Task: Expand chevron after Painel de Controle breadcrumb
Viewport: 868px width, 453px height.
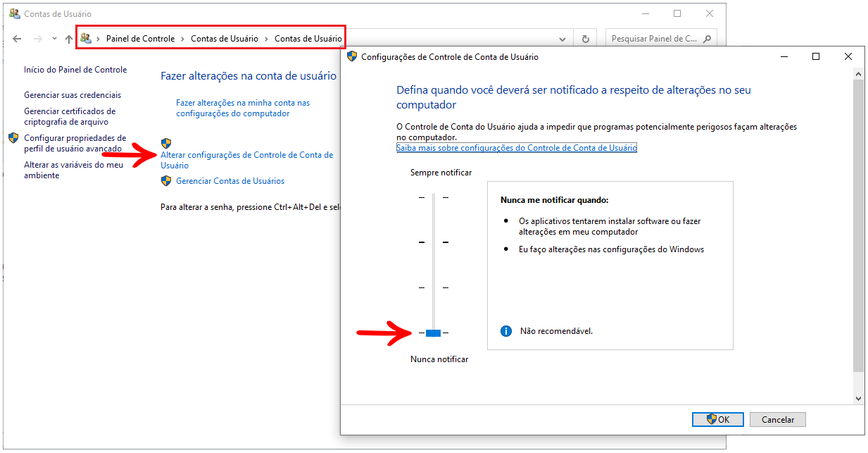Action: click(x=183, y=39)
